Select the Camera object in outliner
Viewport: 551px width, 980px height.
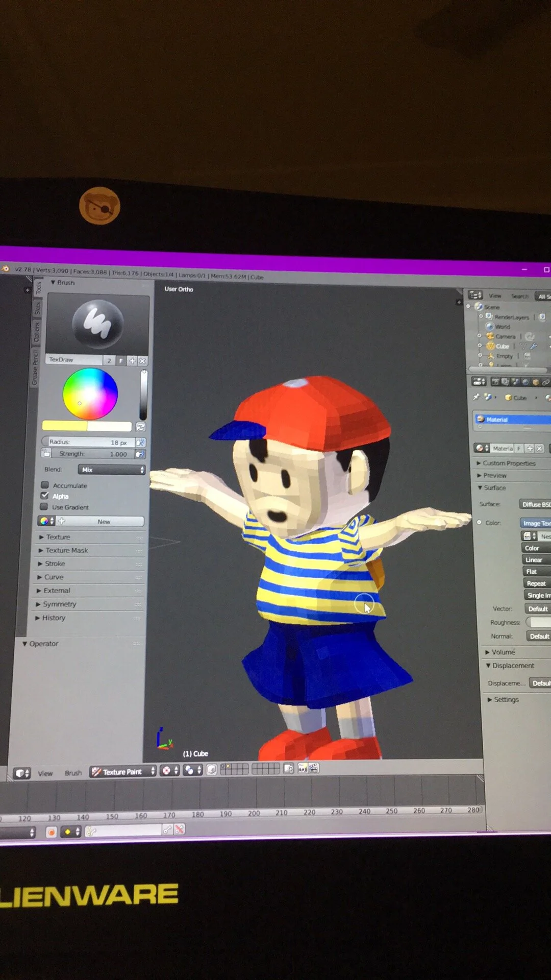505,336
